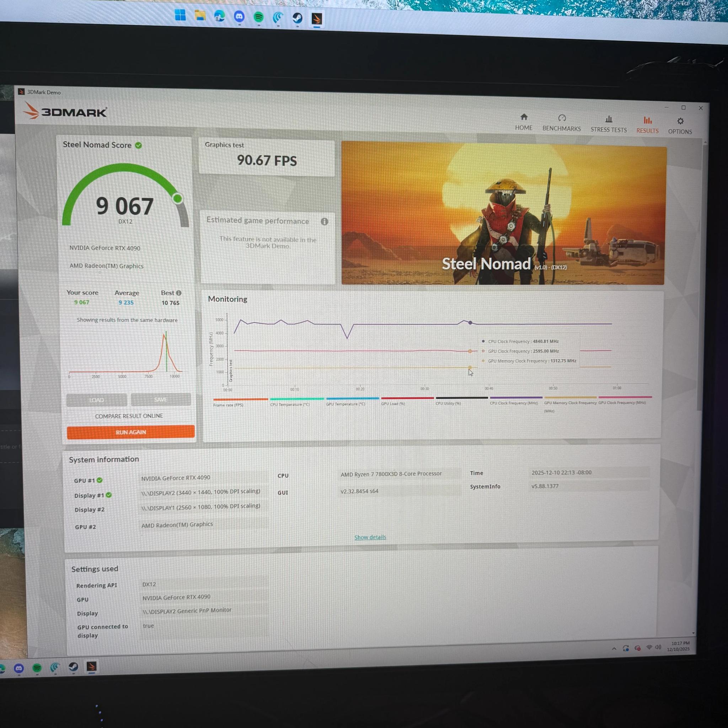Click the red-dot cloud icon in system tray

pos(637,648)
